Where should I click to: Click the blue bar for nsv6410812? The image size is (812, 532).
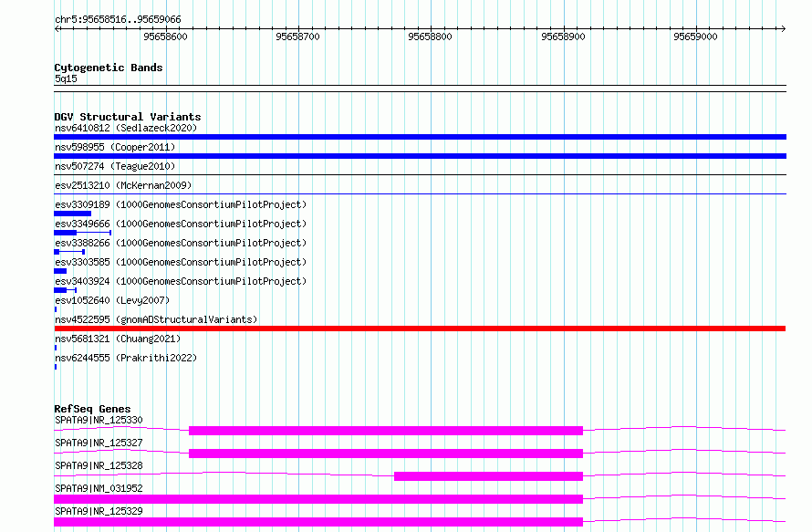coord(420,137)
